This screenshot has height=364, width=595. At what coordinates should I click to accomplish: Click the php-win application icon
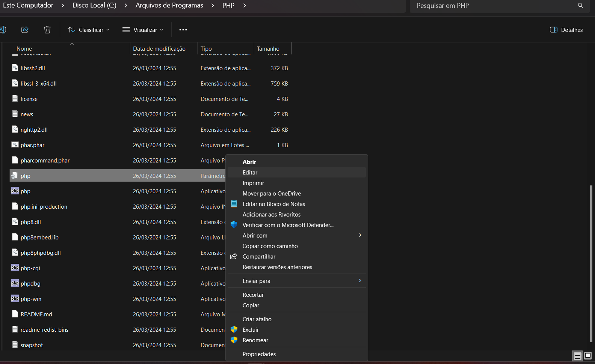point(15,299)
